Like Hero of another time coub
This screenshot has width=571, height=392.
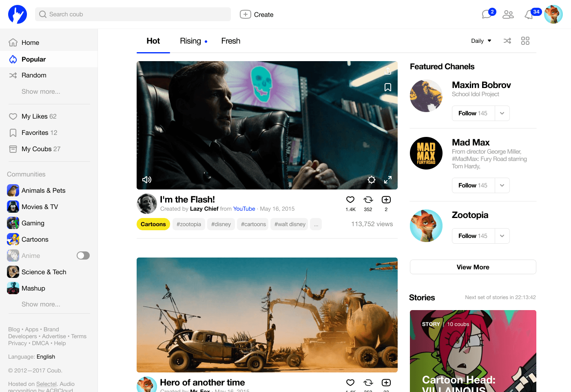click(x=350, y=383)
